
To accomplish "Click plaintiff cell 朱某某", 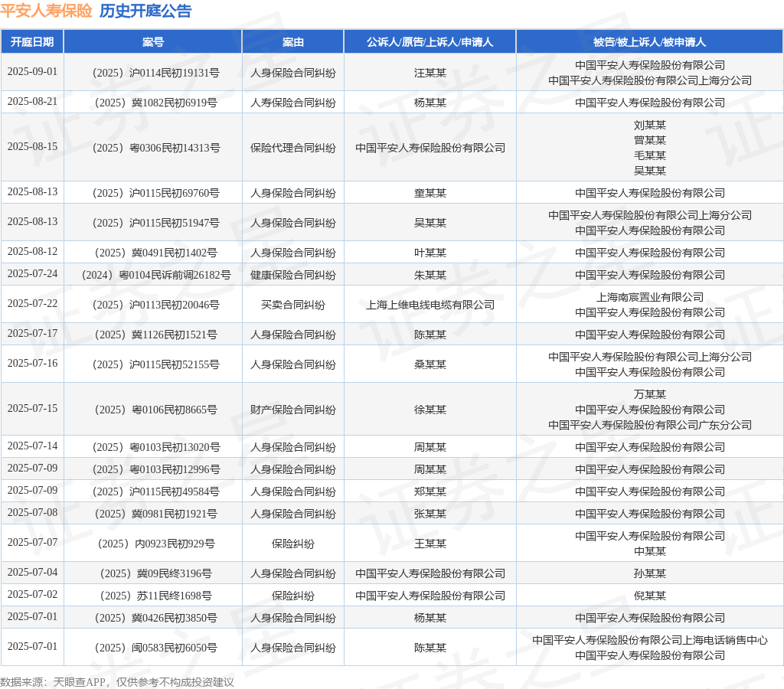I will coord(430,275).
